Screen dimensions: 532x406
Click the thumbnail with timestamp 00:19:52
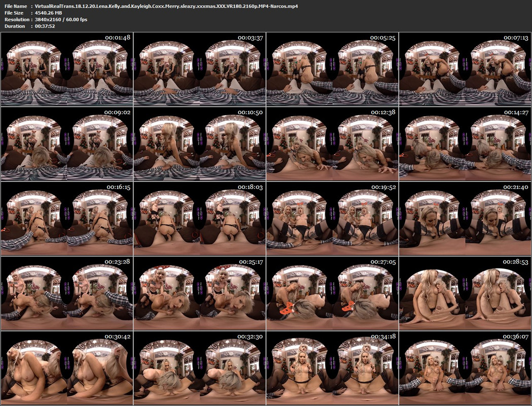coord(333,219)
